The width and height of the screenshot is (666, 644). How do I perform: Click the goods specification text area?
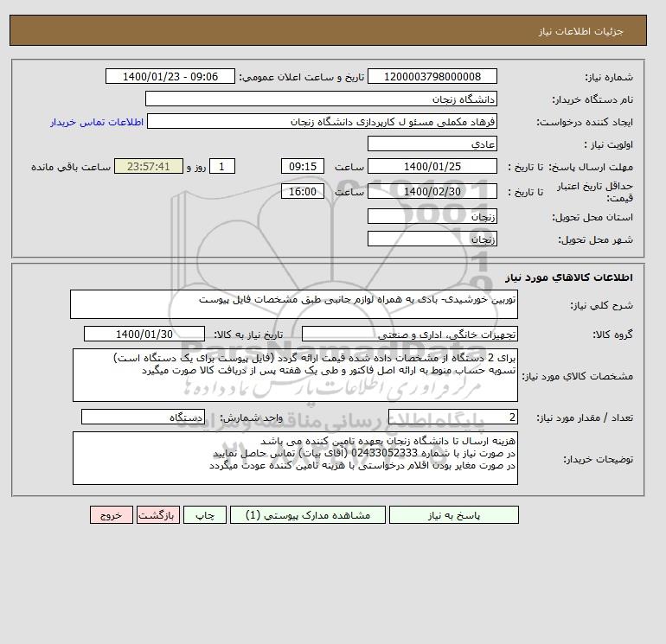295,375
